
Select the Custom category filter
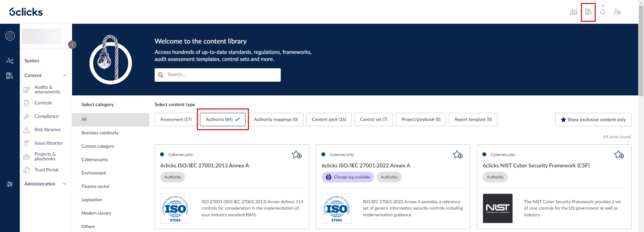(x=98, y=146)
